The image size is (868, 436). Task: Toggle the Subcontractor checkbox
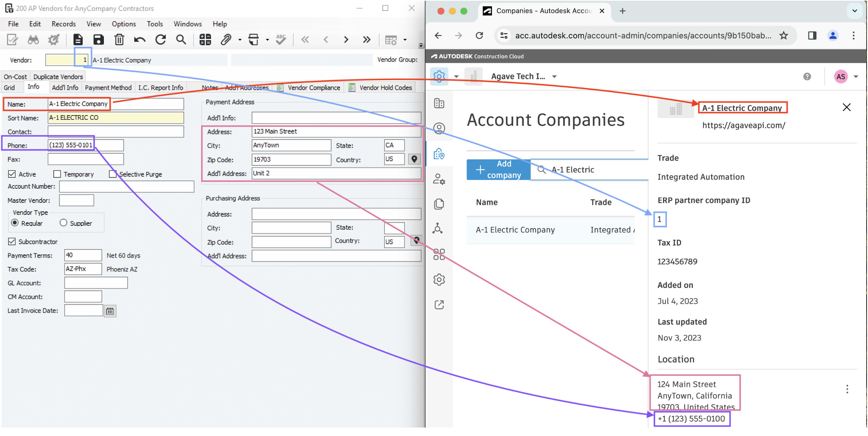(x=12, y=242)
